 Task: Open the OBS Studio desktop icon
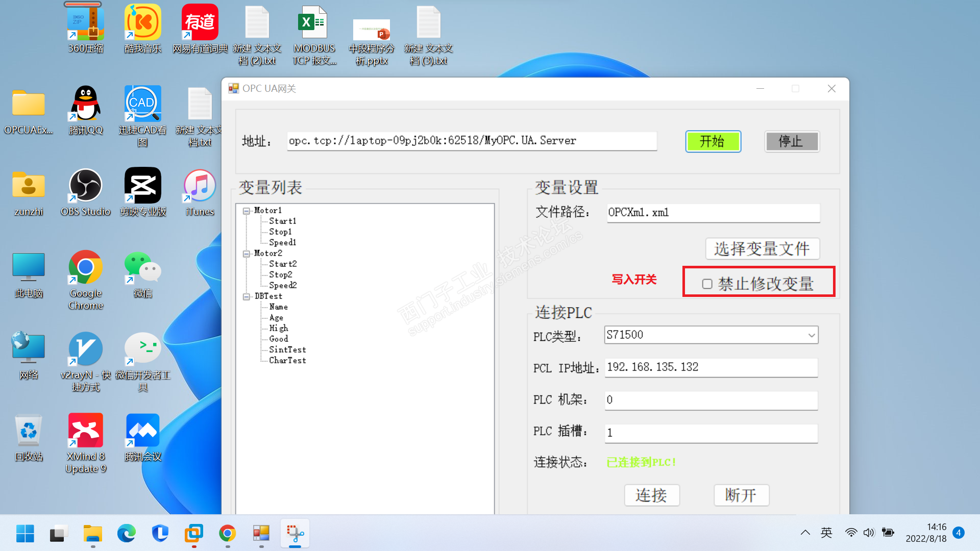click(x=85, y=186)
